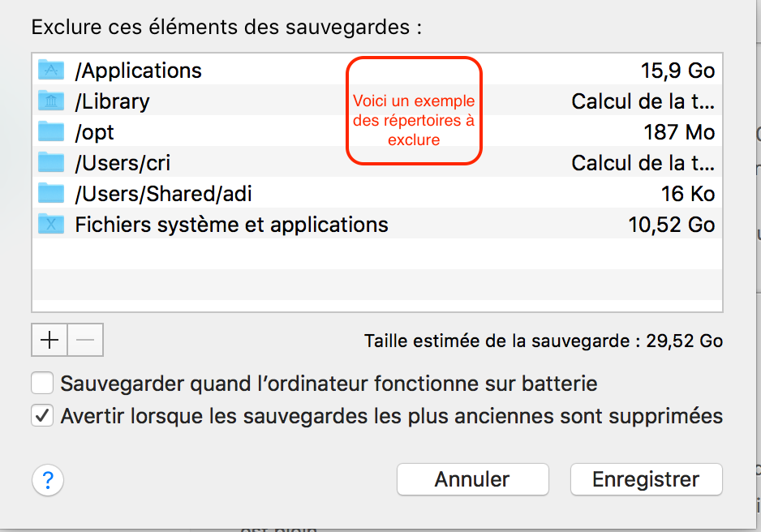The image size is (761, 532).
Task: Click the red annotation note about excluded folders
Action: pos(414,110)
